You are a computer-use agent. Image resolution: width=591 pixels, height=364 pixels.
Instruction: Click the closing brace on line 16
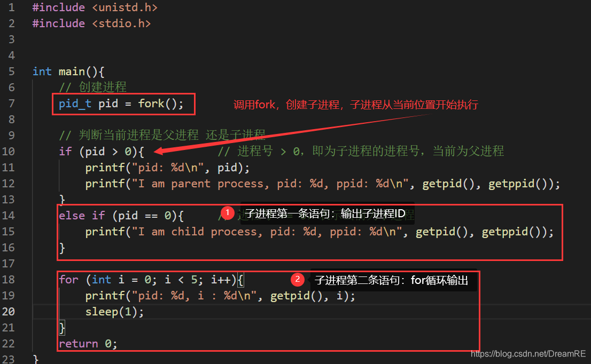(x=62, y=248)
